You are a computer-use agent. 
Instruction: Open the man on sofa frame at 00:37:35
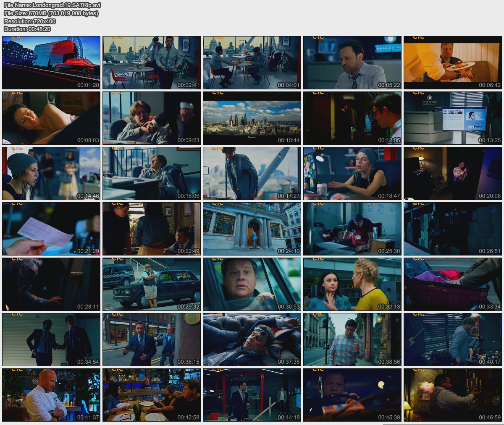pyautogui.click(x=252, y=339)
